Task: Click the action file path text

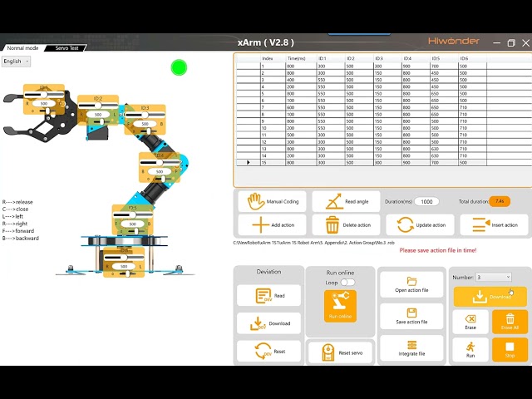Action: pyautogui.click(x=314, y=243)
